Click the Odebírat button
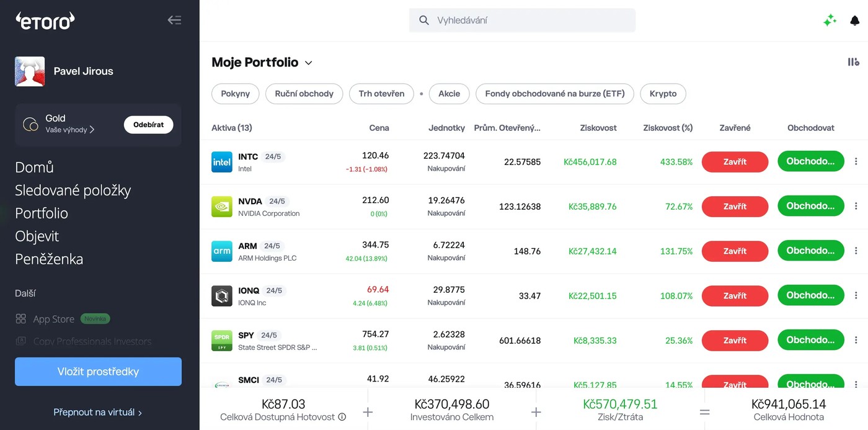The height and width of the screenshot is (430, 868). pyautogui.click(x=148, y=125)
